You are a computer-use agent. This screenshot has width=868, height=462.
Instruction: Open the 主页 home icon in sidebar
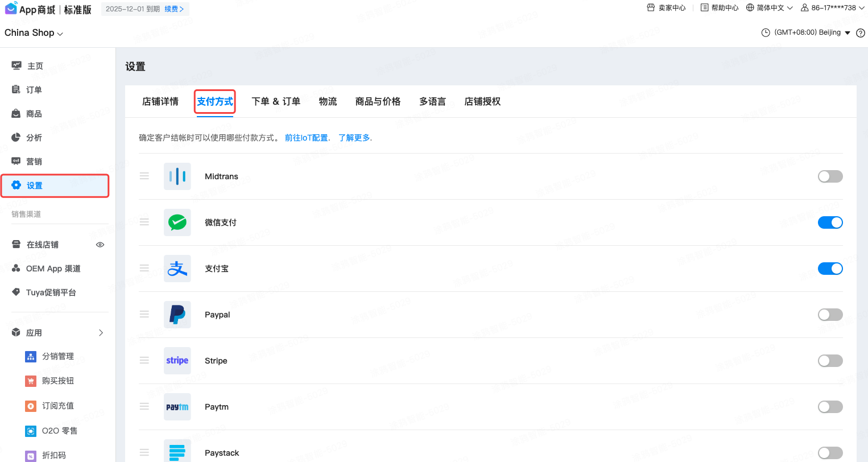[x=16, y=65]
